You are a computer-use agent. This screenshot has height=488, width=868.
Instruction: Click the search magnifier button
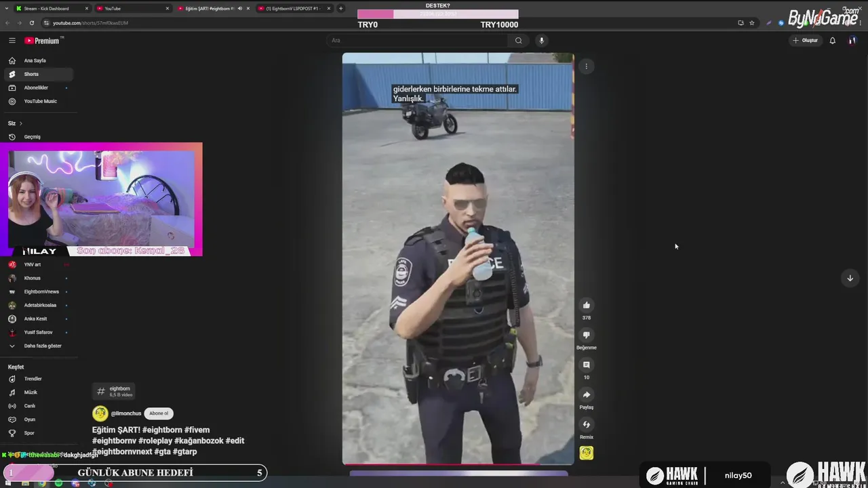click(x=518, y=41)
